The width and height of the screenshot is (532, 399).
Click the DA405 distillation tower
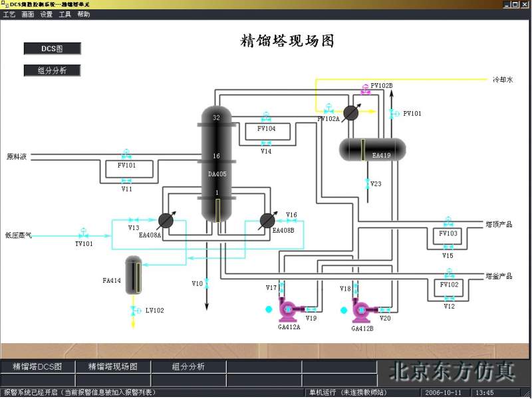pyautogui.click(x=217, y=164)
